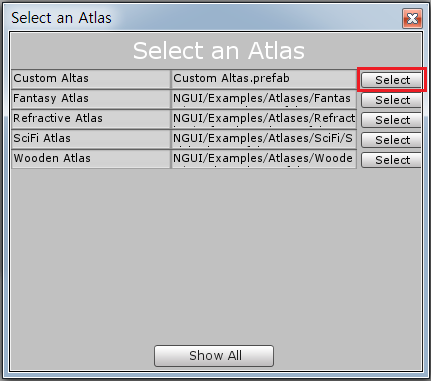
Task: Click Select for Custom Altas
Action: [391, 80]
